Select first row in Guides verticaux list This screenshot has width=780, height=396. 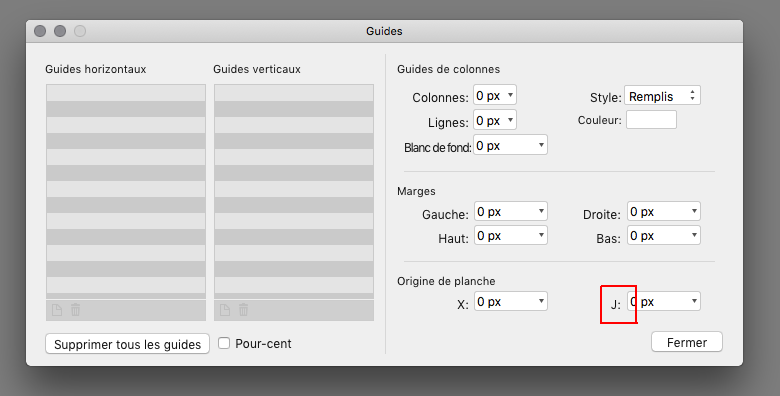pyautogui.click(x=294, y=93)
